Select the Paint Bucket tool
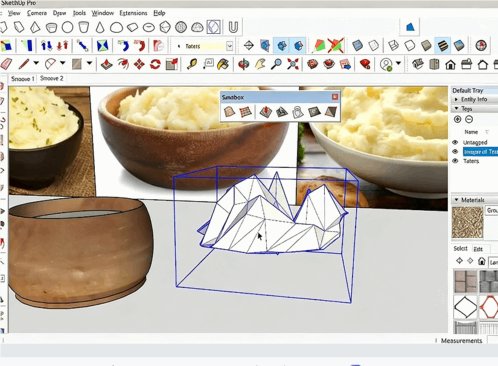 click(223, 64)
